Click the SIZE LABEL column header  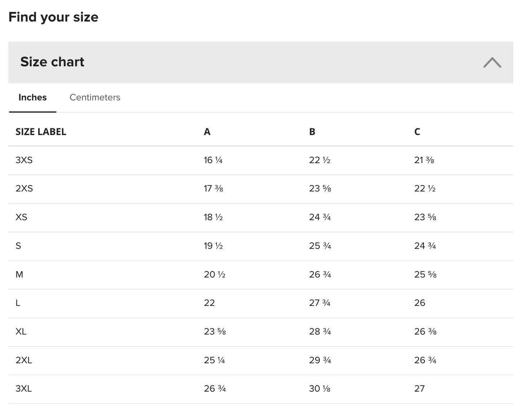pyautogui.click(x=41, y=132)
